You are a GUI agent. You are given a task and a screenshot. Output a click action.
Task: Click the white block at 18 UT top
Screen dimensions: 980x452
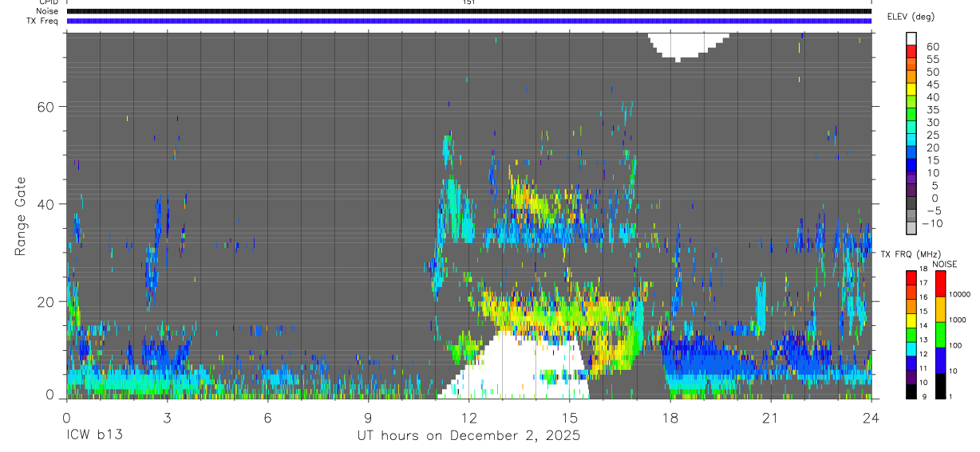pyautogui.click(x=689, y=47)
